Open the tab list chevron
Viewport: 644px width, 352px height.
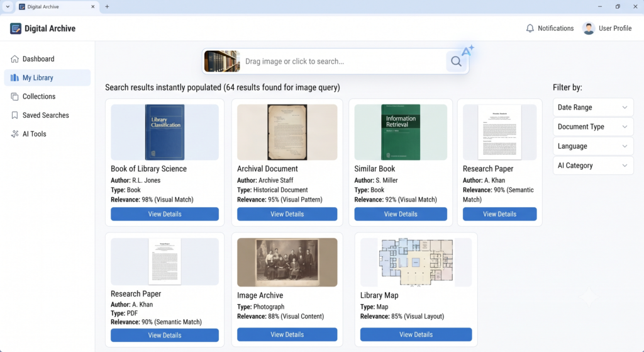[8, 6]
